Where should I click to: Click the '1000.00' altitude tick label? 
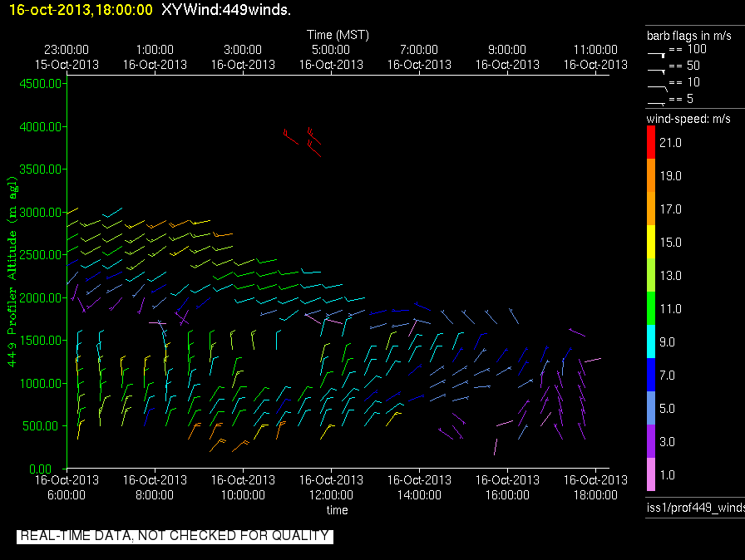pos(41,384)
